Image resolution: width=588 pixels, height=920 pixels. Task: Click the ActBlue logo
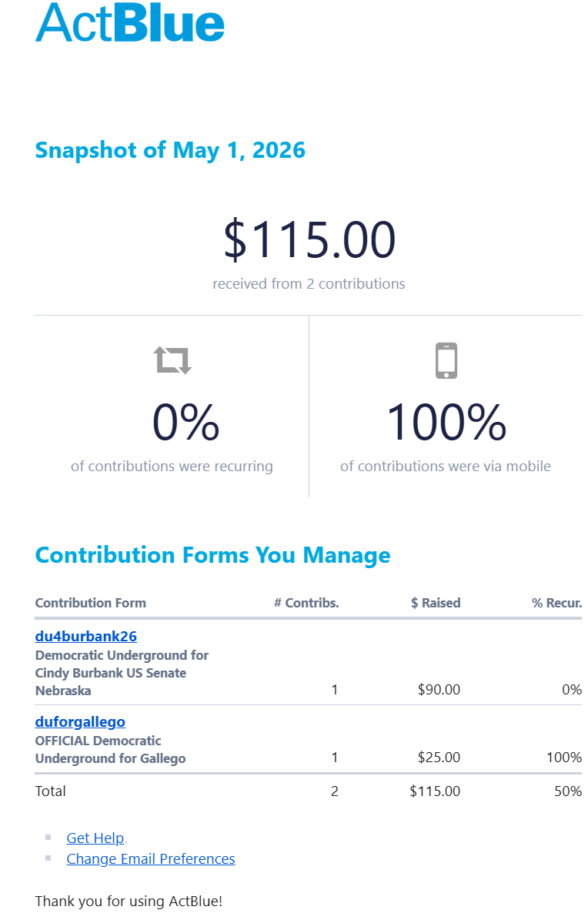click(130, 23)
